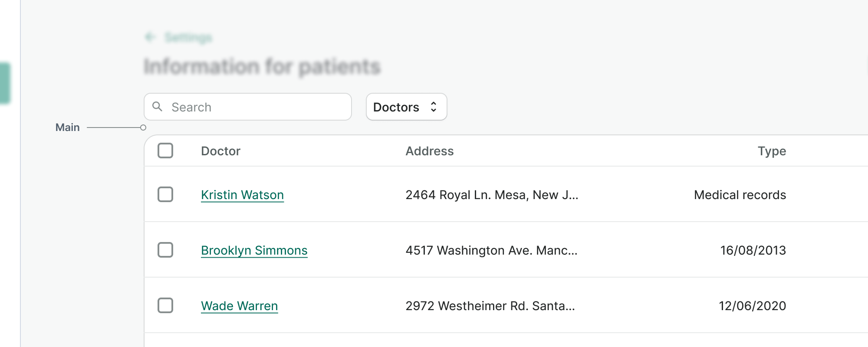
Task: Go back via the Settings breadcrumb
Action: (x=188, y=38)
